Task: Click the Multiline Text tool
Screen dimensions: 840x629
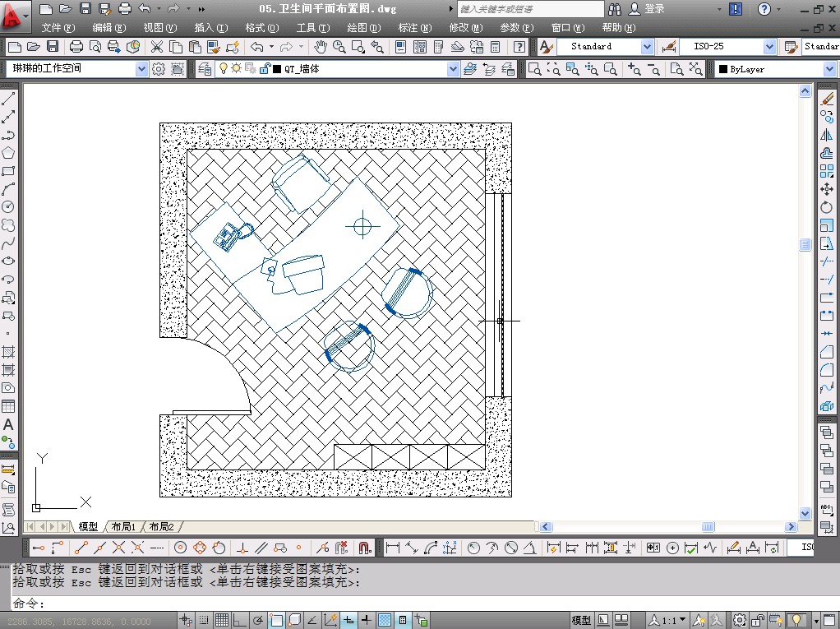Action: click(x=8, y=425)
